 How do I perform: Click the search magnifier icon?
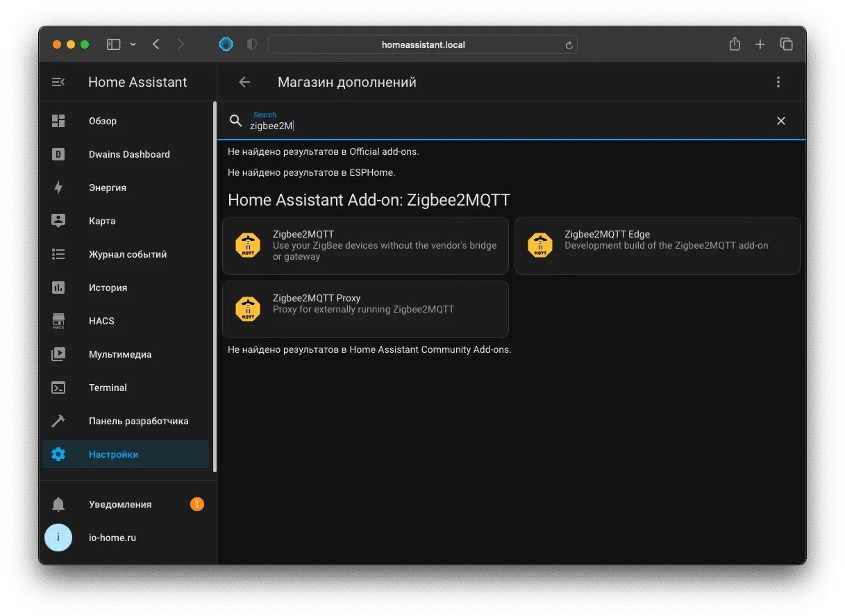click(x=236, y=121)
